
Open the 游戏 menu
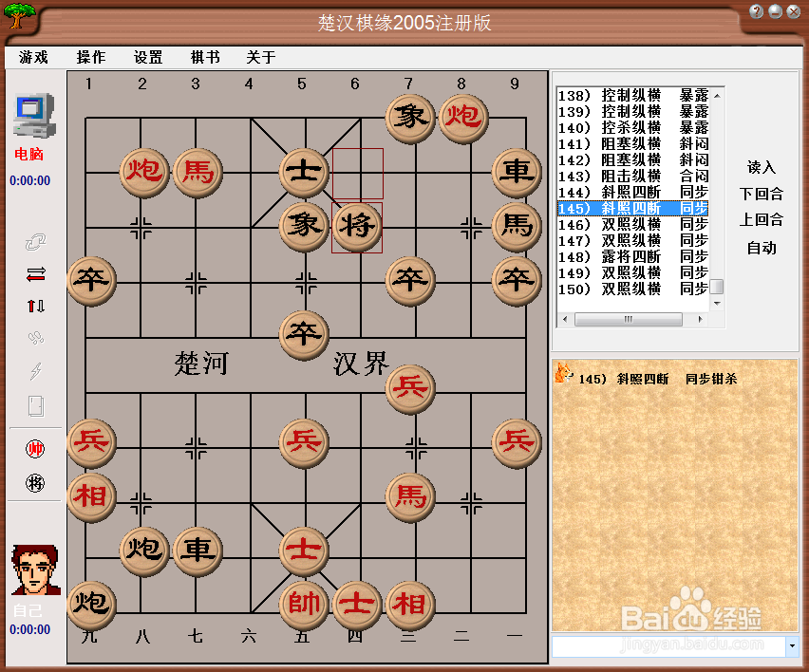(x=33, y=57)
